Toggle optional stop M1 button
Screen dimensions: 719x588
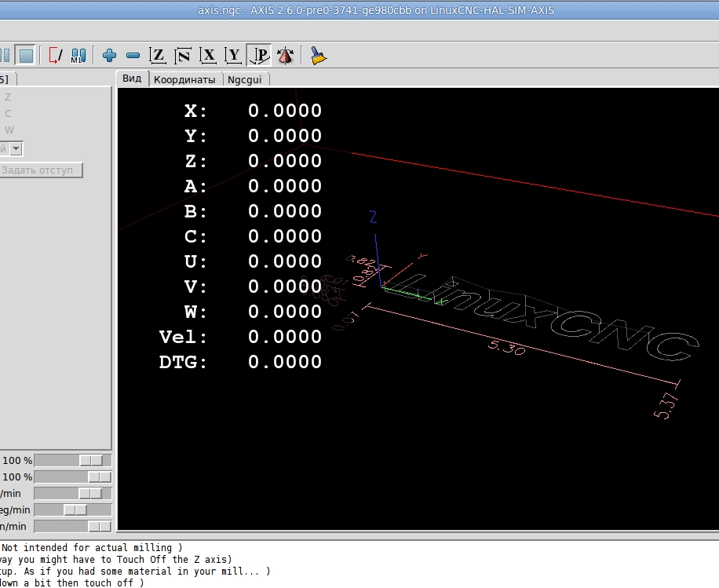(78, 56)
